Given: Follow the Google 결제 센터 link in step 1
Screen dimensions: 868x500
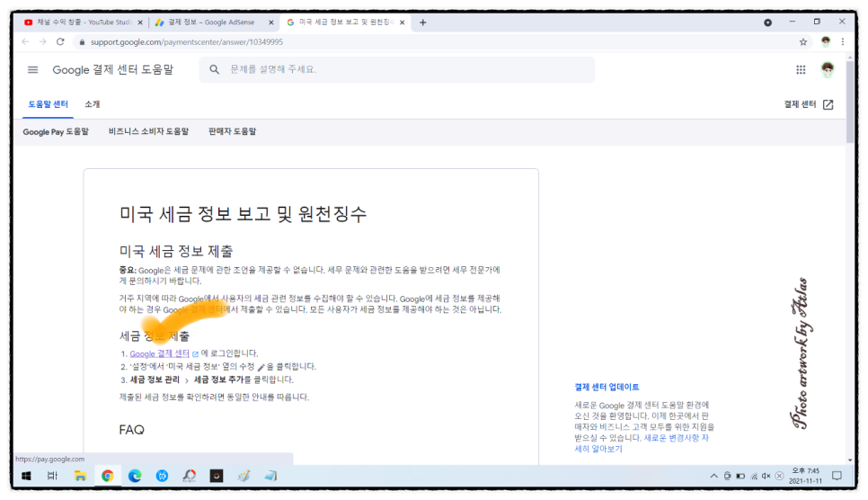Looking at the screenshot, I should [159, 353].
